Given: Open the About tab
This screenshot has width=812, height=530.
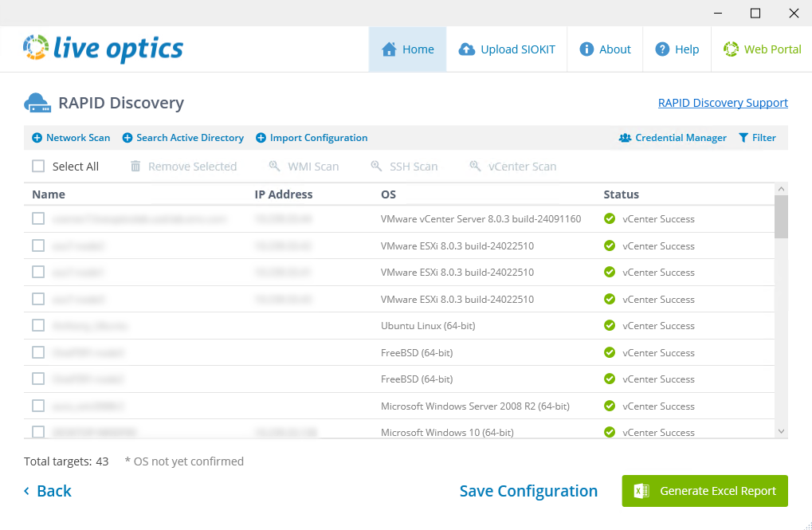Looking at the screenshot, I should 605,49.
